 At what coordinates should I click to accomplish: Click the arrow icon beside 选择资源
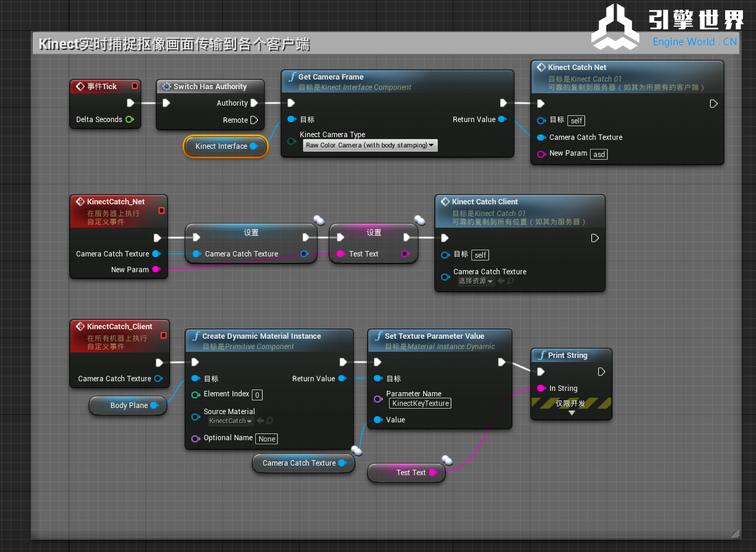pyautogui.click(x=501, y=281)
